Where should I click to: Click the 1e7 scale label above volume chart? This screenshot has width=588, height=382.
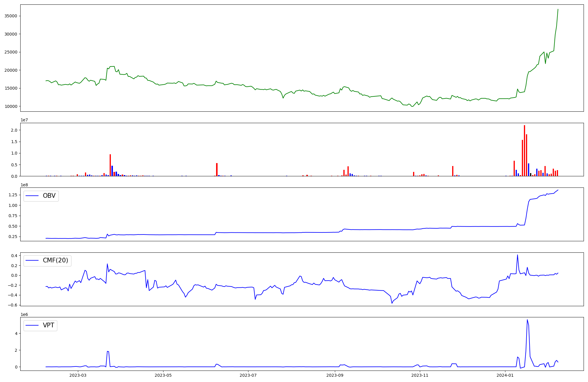pyautogui.click(x=24, y=120)
